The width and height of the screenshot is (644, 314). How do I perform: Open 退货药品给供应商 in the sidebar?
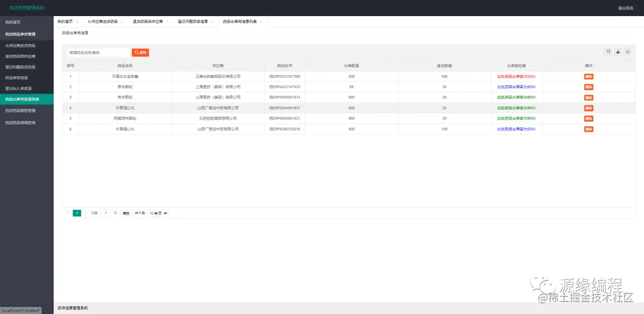point(27,56)
